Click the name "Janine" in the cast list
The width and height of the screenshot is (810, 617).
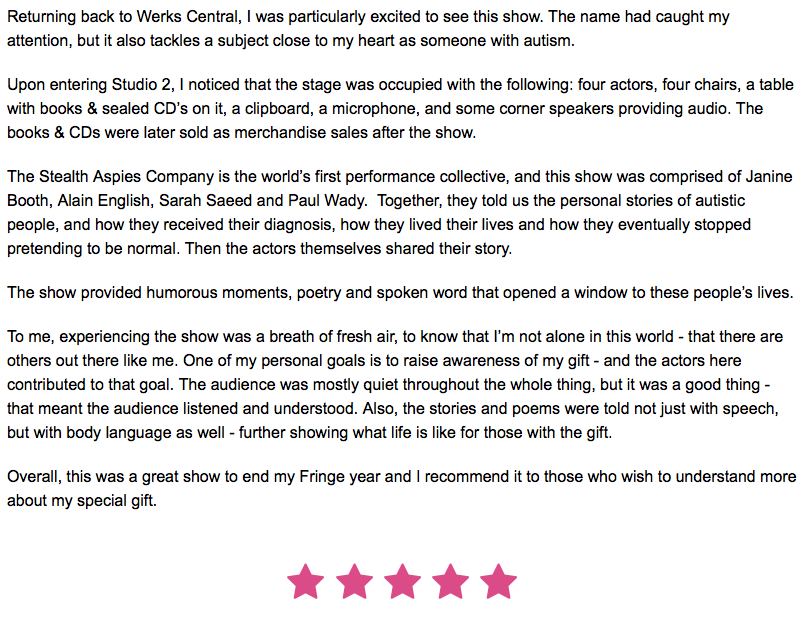769,177
